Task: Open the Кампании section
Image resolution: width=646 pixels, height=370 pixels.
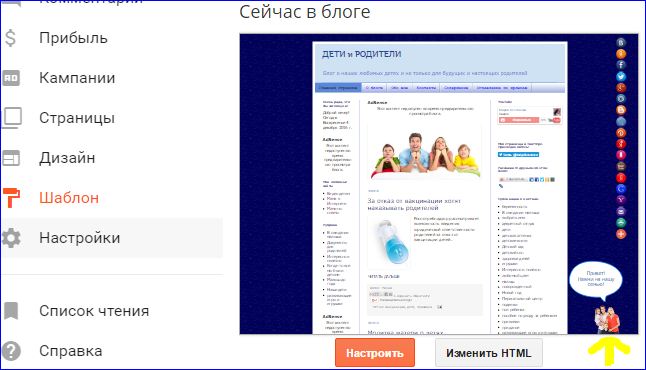Action: pos(77,78)
